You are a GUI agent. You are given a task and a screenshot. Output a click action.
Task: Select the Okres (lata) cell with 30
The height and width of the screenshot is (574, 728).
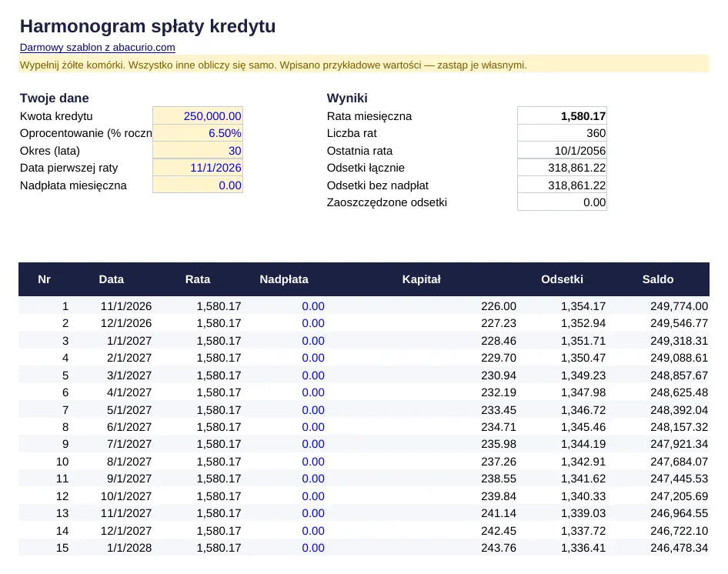198,151
